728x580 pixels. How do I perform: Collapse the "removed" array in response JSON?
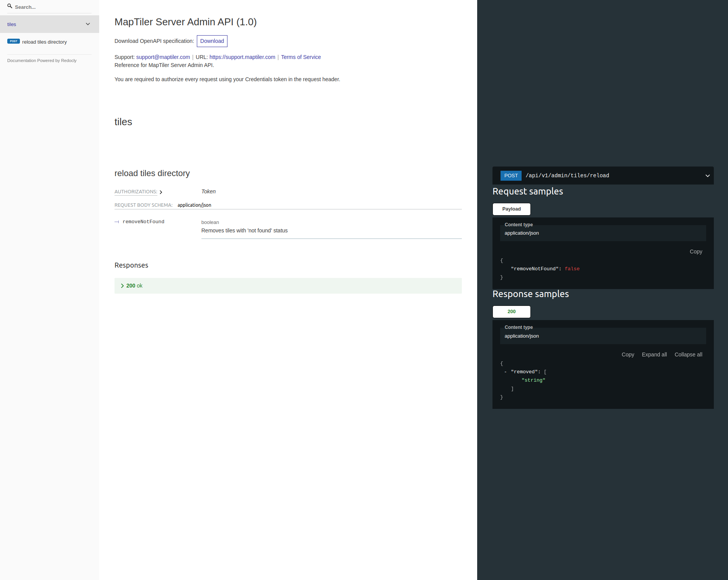pos(506,372)
